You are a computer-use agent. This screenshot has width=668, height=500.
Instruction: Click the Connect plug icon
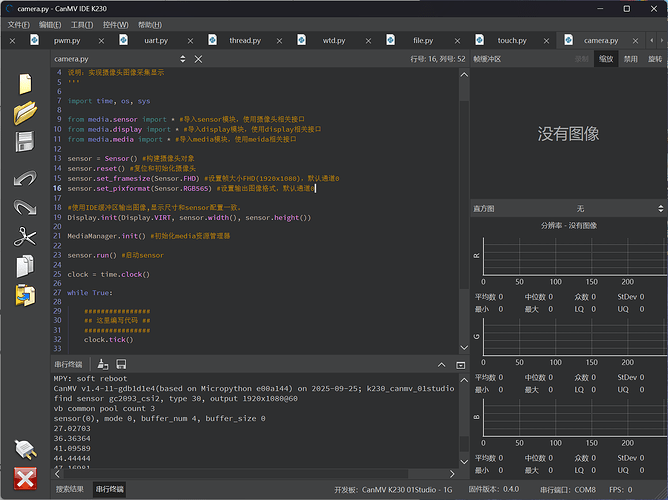click(25, 447)
